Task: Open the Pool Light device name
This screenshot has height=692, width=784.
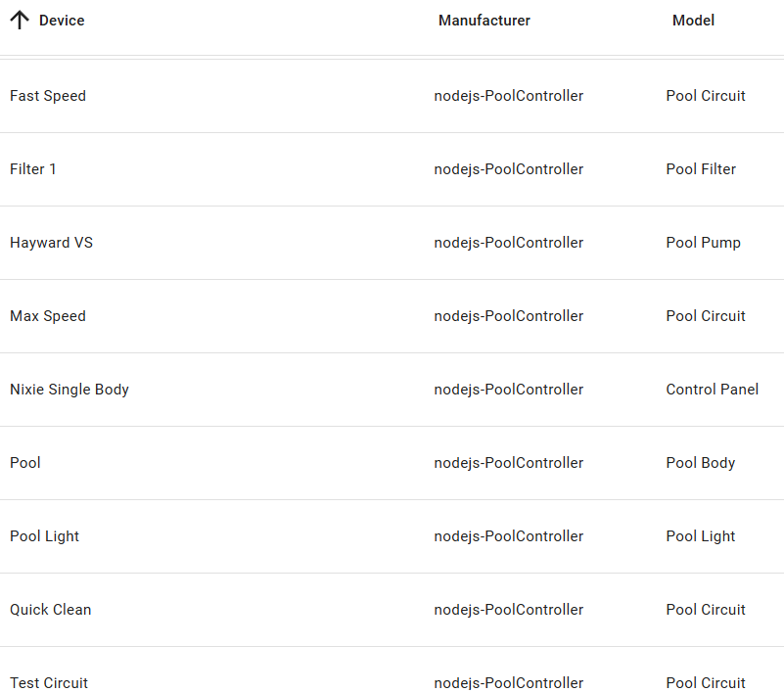Action: pos(44,536)
